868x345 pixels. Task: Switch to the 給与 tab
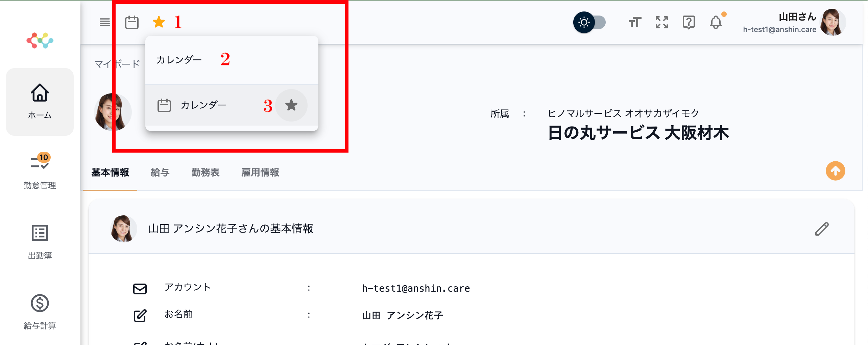160,172
